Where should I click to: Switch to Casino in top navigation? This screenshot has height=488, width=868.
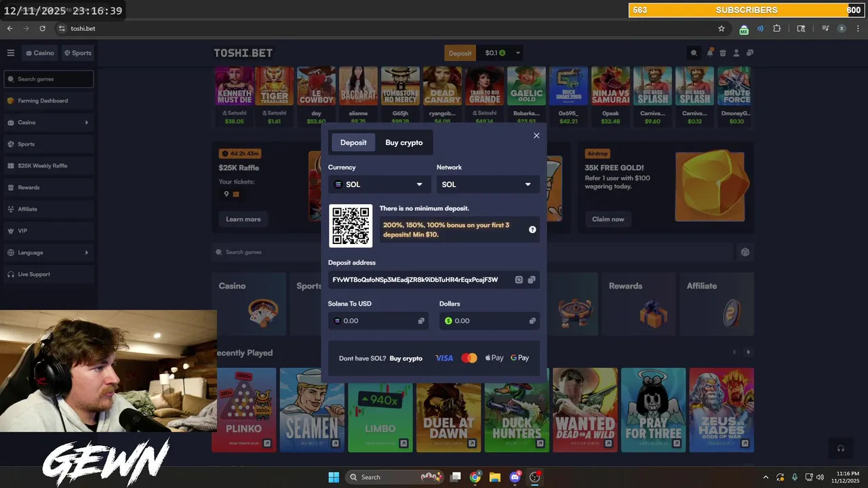[x=40, y=53]
